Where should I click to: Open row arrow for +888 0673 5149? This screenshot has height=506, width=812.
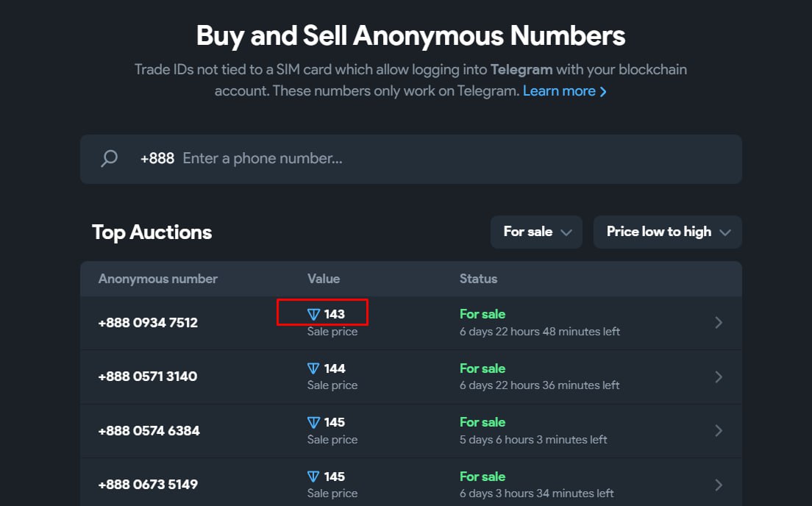coord(719,485)
